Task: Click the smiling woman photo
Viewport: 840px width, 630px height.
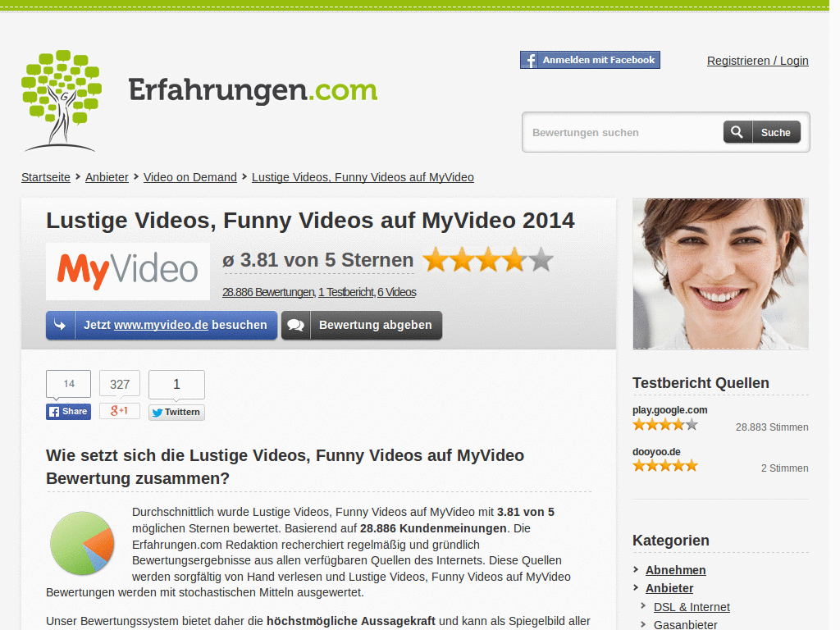Action: [720, 274]
